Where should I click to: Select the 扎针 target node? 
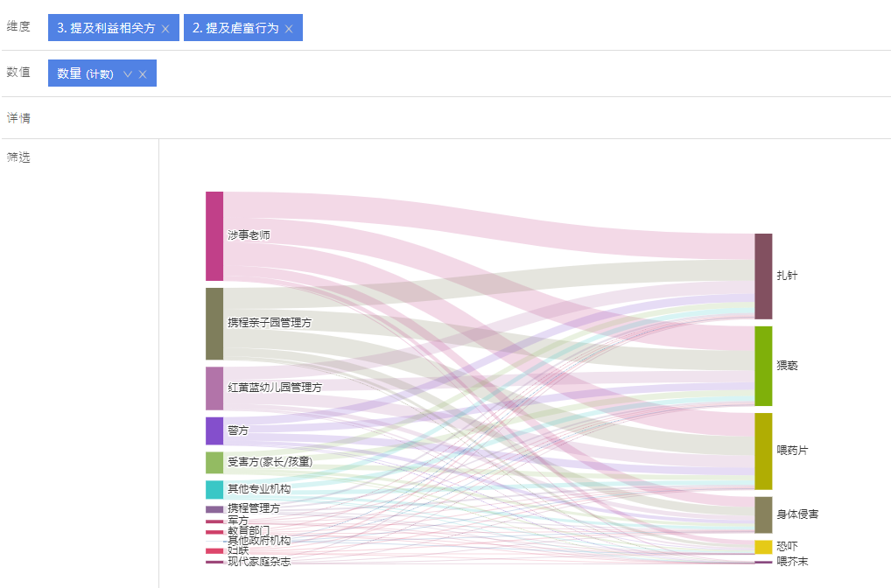coord(763,276)
